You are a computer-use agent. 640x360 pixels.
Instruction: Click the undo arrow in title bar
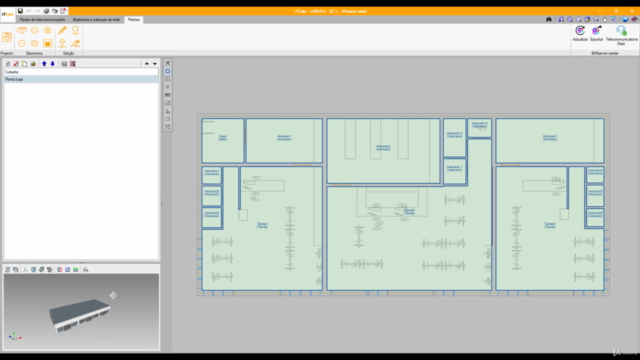29,11
